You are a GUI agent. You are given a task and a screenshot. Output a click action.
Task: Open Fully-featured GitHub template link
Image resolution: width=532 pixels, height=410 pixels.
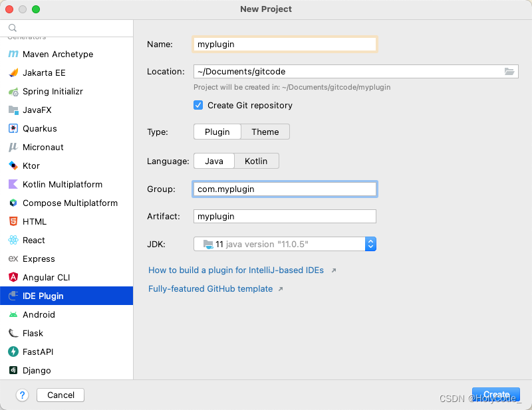(x=210, y=288)
